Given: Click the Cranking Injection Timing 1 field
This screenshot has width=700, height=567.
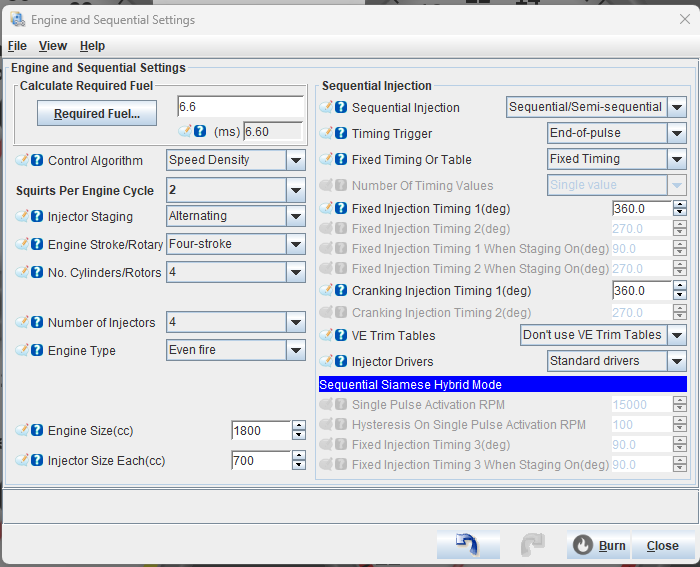Looking at the screenshot, I should pyautogui.click(x=641, y=290).
